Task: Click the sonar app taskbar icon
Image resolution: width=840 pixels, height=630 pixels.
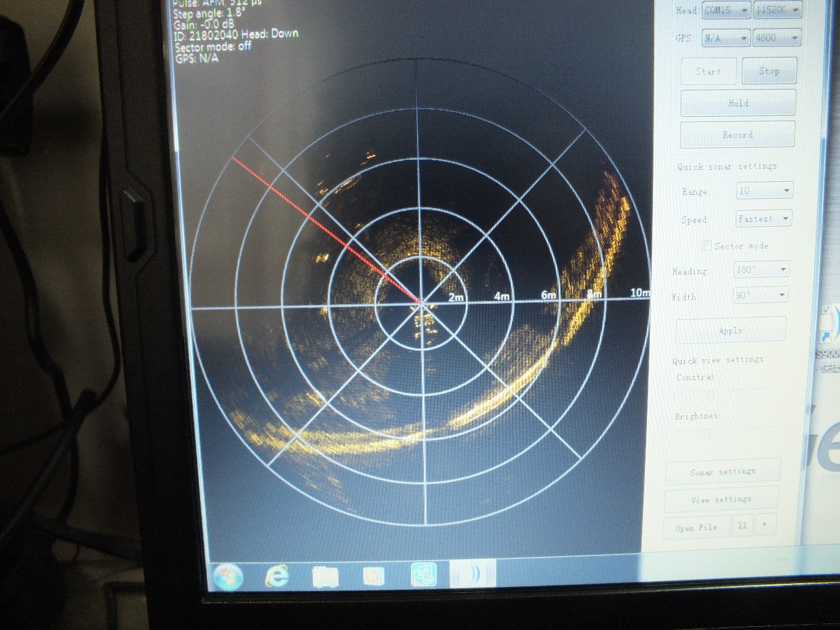Action: pos(473,574)
